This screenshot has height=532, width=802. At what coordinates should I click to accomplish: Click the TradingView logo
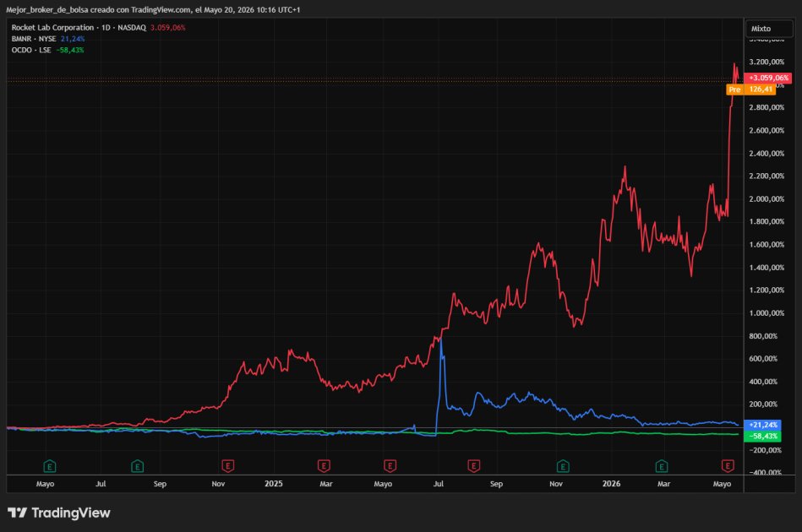pos(59,513)
